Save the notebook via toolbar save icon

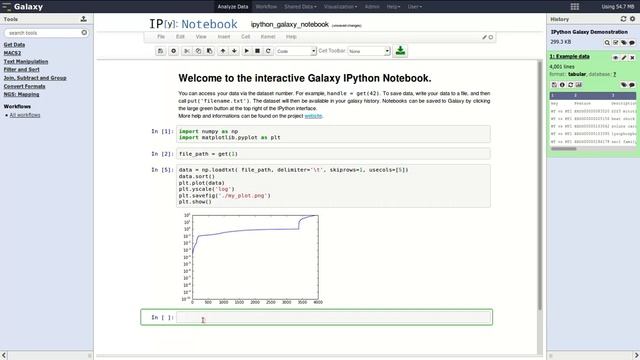[160, 51]
